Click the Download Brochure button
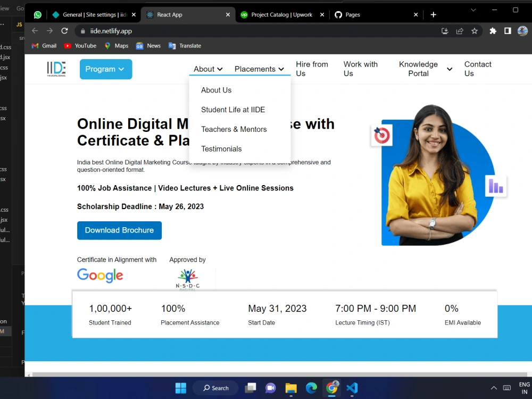This screenshot has width=532, height=399. (x=119, y=230)
